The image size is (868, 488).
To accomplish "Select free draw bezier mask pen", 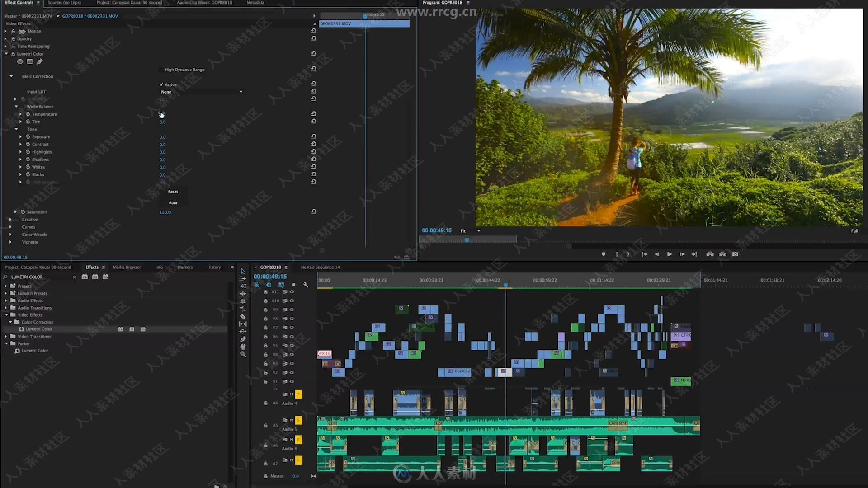I will pos(40,61).
